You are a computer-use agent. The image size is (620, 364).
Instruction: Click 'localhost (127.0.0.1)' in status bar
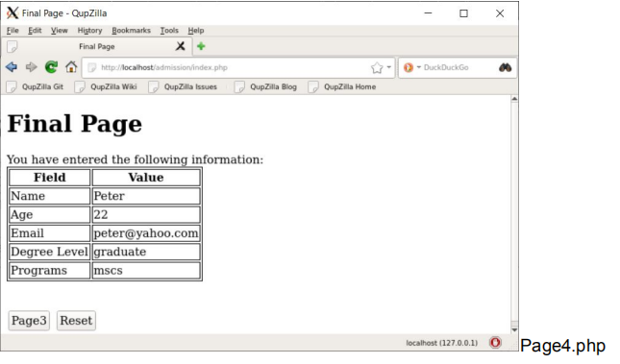pyautogui.click(x=441, y=343)
